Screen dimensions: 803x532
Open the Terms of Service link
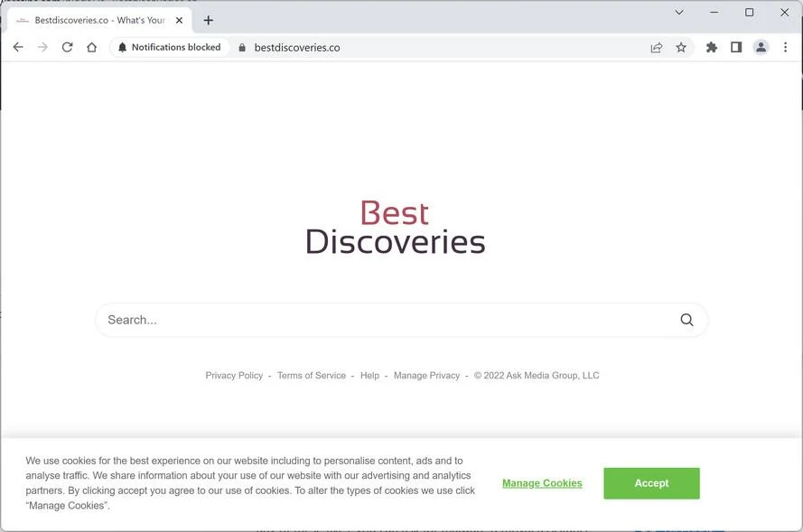(312, 376)
